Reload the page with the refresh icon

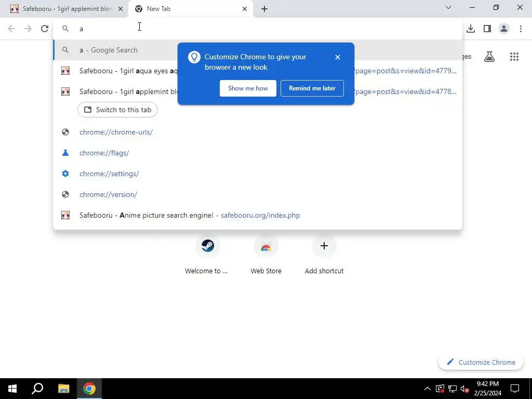pyautogui.click(x=45, y=29)
